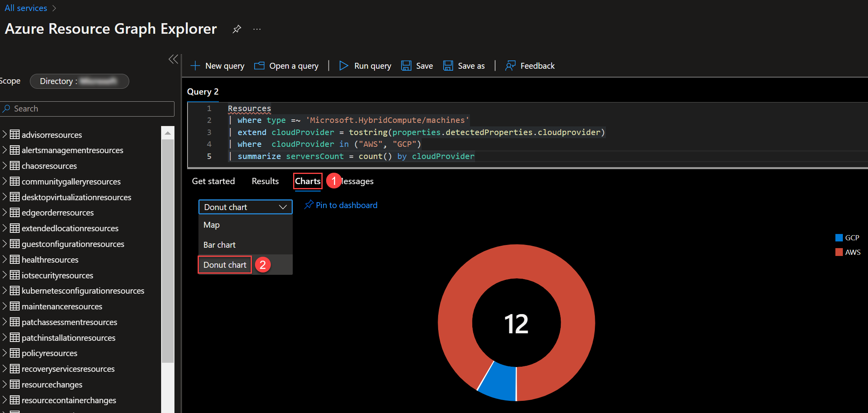Click the Save as button label
This screenshot has height=413, width=868.
point(471,66)
